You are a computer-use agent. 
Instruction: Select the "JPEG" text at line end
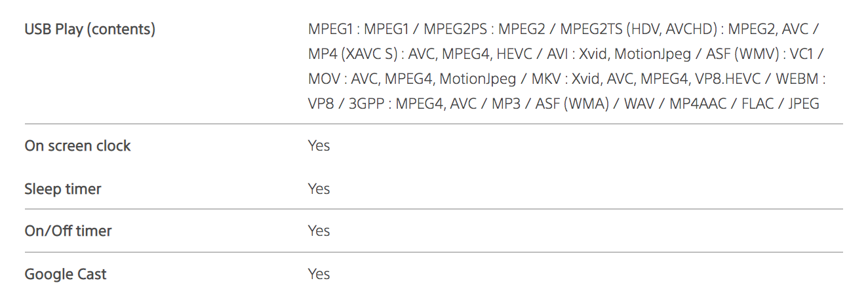pyautogui.click(x=802, y=104)
